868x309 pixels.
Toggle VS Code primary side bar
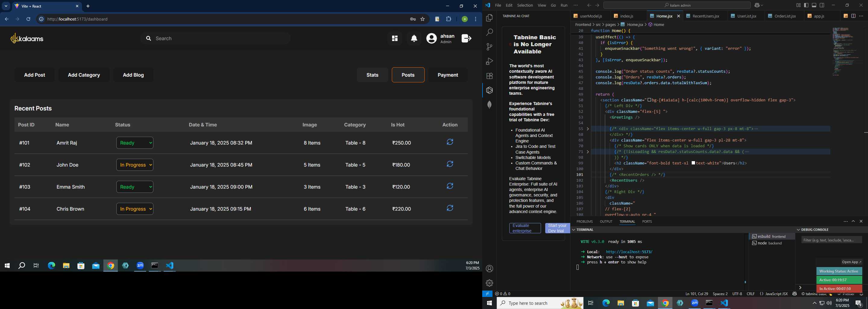pos(806,5)
